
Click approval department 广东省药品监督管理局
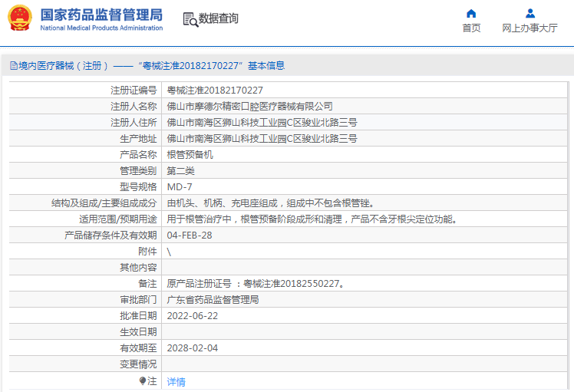pyautogui.click(x=213, y=299)
